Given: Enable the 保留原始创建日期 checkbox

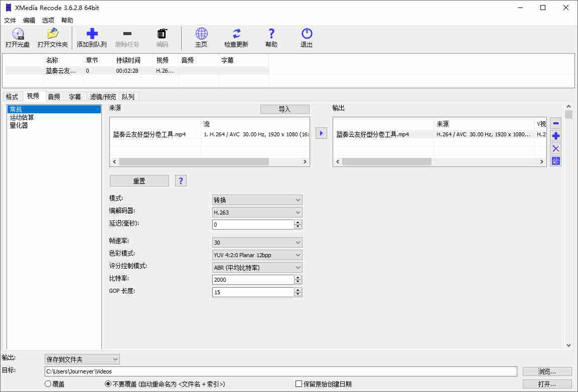Looking at the screenshot, I should pyautogui.click(x=299, y=384).
